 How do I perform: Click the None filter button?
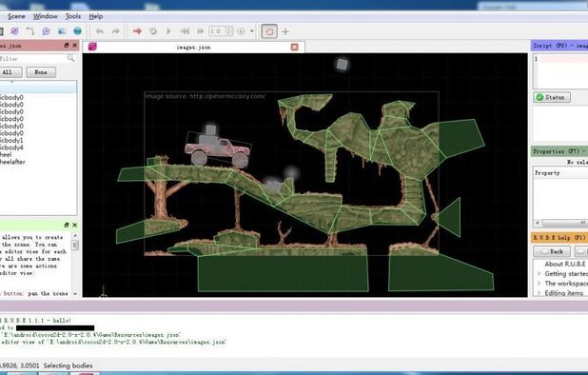click(41, 72)
